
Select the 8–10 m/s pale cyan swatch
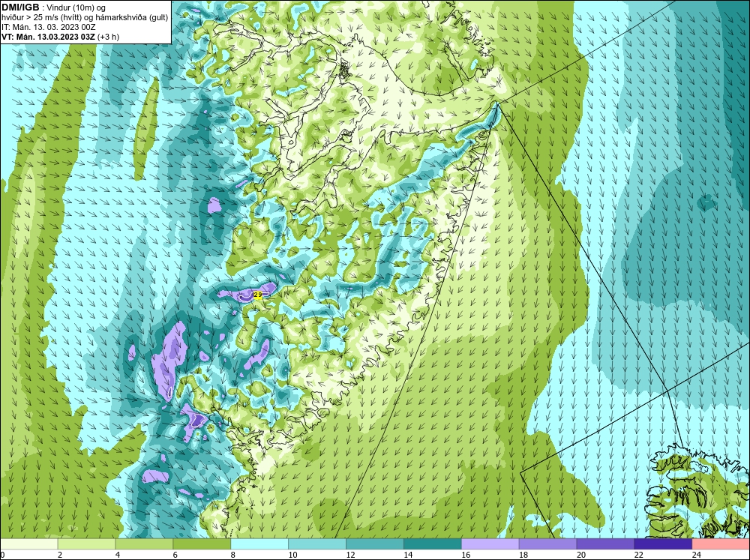tap(259, 544)
